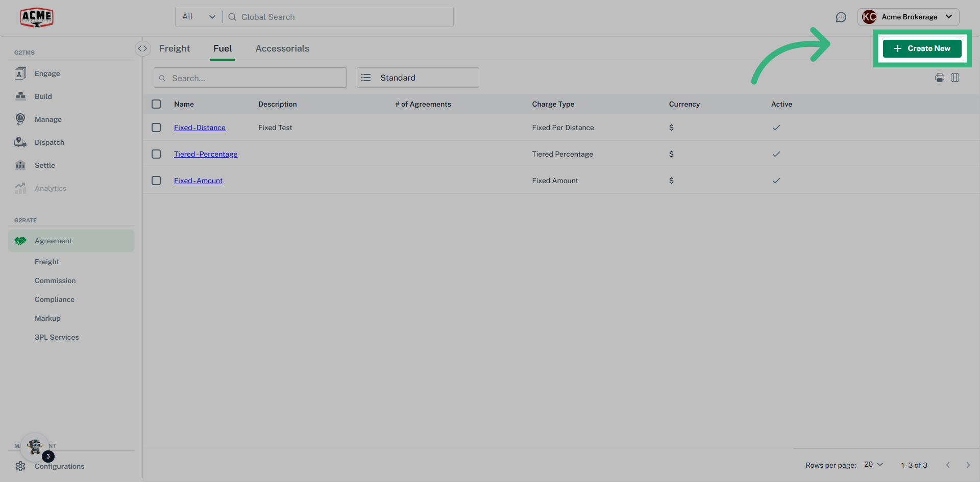Open the All search scope dropdown
Image resolution: width=980 pixels, height=482 pixels.
click(x=199, y=17)
